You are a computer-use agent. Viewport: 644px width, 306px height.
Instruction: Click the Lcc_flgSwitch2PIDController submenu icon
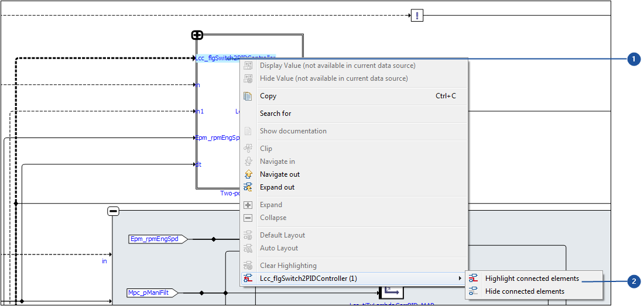[x=248, y=279]
